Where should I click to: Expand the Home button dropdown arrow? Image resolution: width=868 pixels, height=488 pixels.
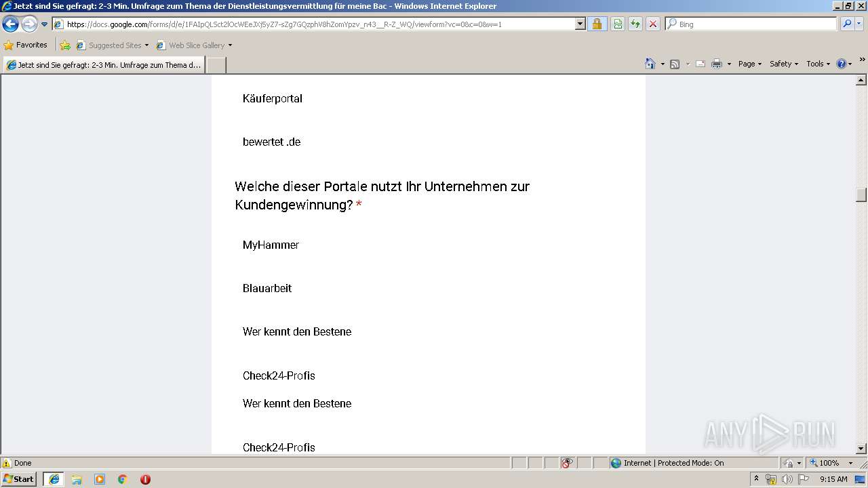pos(663,64)
